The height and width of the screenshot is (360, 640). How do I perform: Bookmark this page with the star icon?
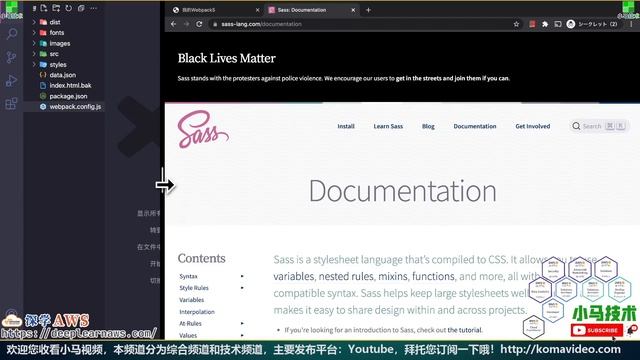[x=516, y=24]
